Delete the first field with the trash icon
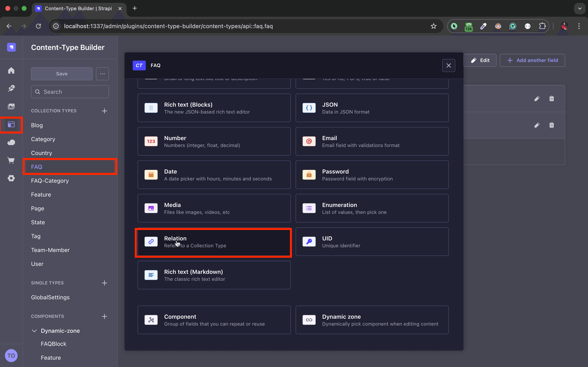 [x=551, y=98]
